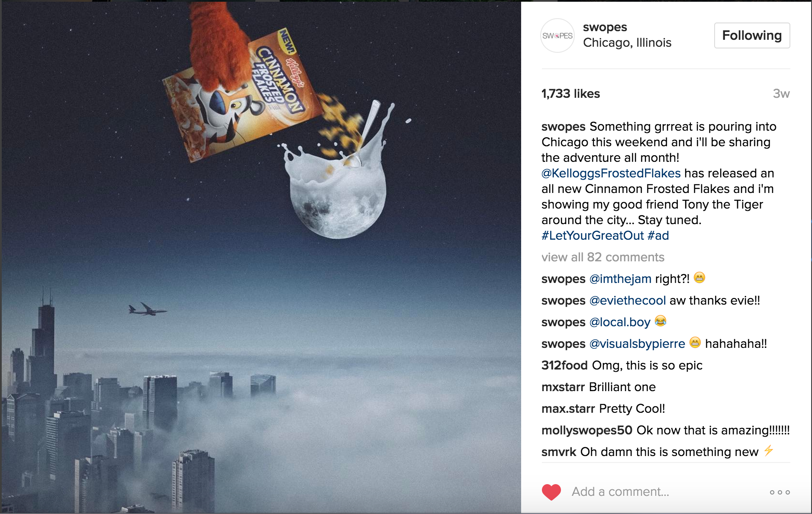The image size is (812, 514).
Task: Click the red heart like icon
Action: tap(551, 492)
